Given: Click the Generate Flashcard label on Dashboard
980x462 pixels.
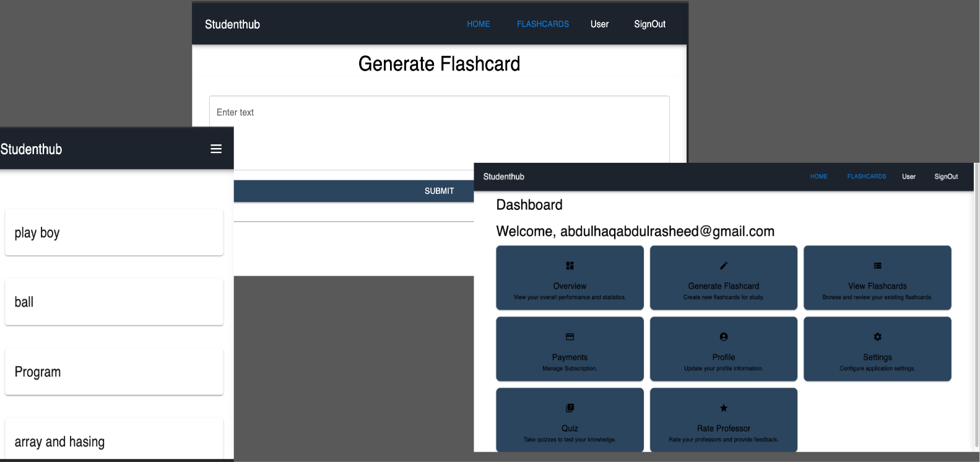Looking at the screenshot, I should point(723,286).
